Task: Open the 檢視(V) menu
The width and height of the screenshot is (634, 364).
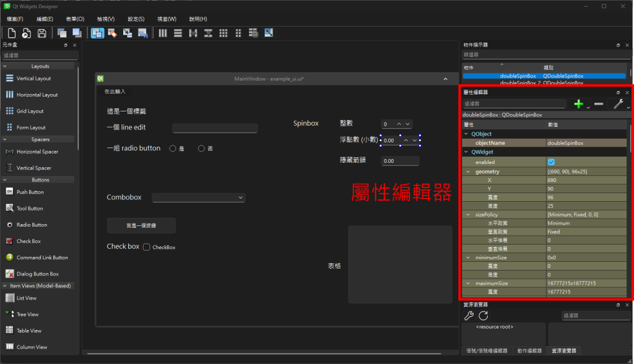Action: pyautogui.click(x=106, y=19)
